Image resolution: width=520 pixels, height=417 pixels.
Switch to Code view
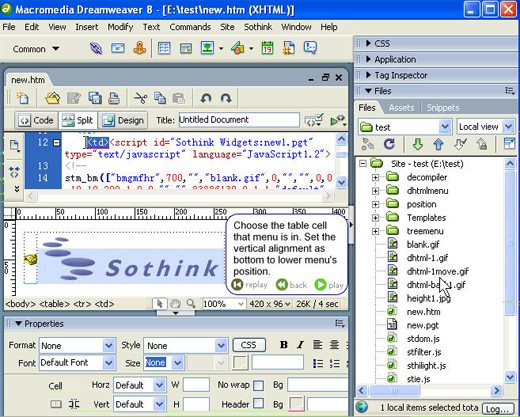36,120
